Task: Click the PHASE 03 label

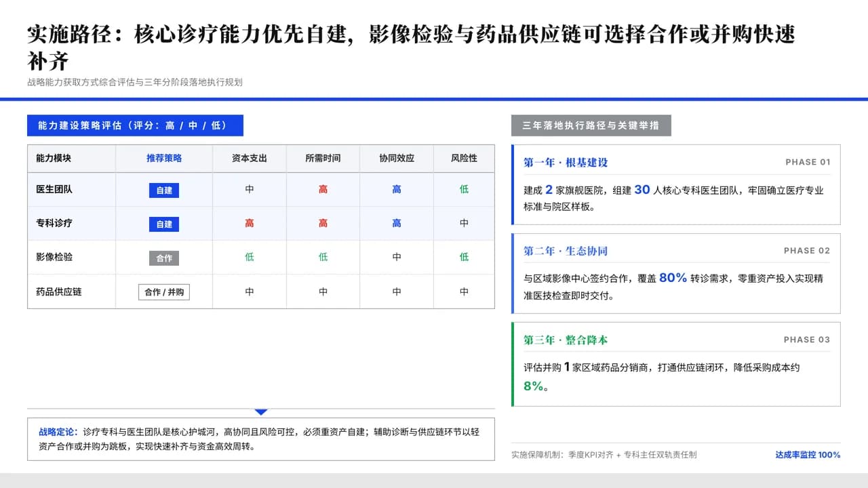Action: click(807, 340)
